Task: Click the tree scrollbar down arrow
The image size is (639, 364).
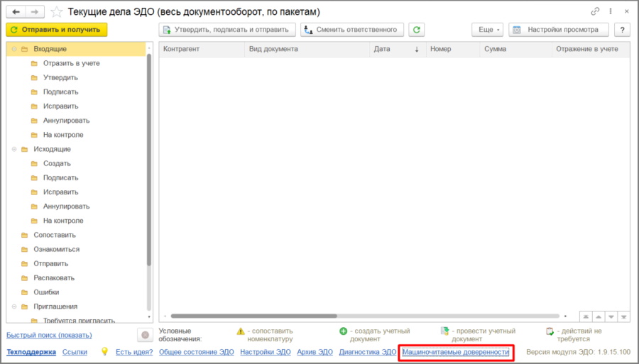Action: click(149, 316)
